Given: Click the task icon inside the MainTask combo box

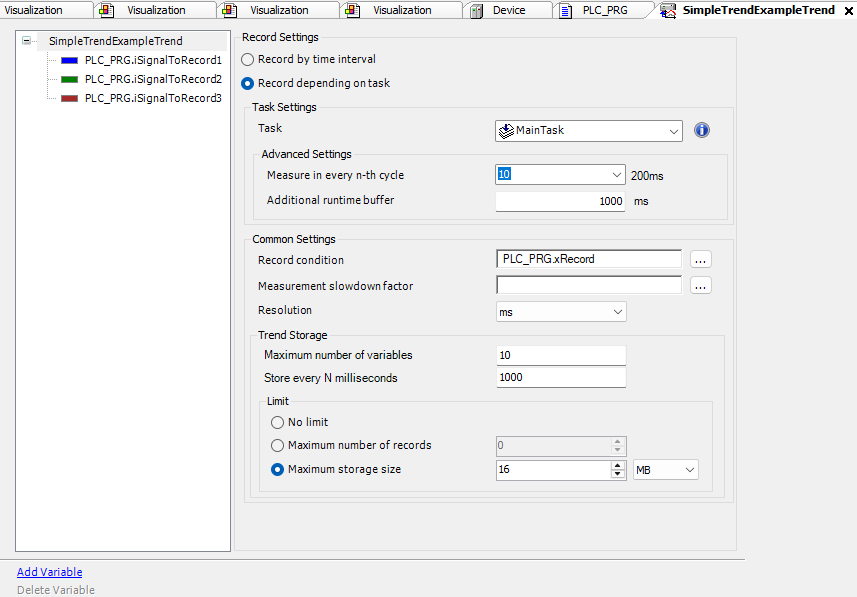Looking at the screenshot, I should click(x=504, y=130).
